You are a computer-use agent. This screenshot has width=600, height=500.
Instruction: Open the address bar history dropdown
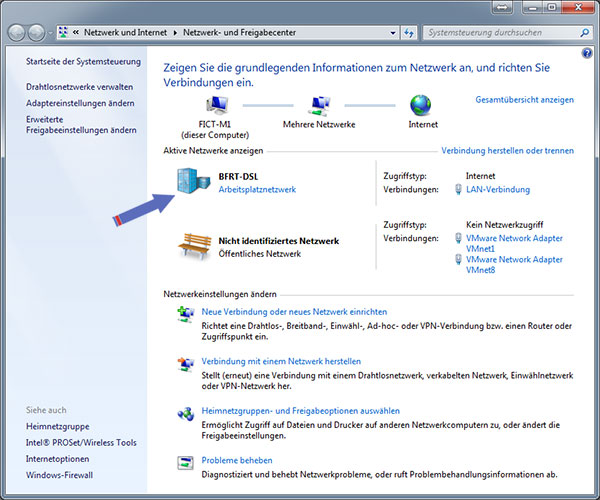pos(393,33)
